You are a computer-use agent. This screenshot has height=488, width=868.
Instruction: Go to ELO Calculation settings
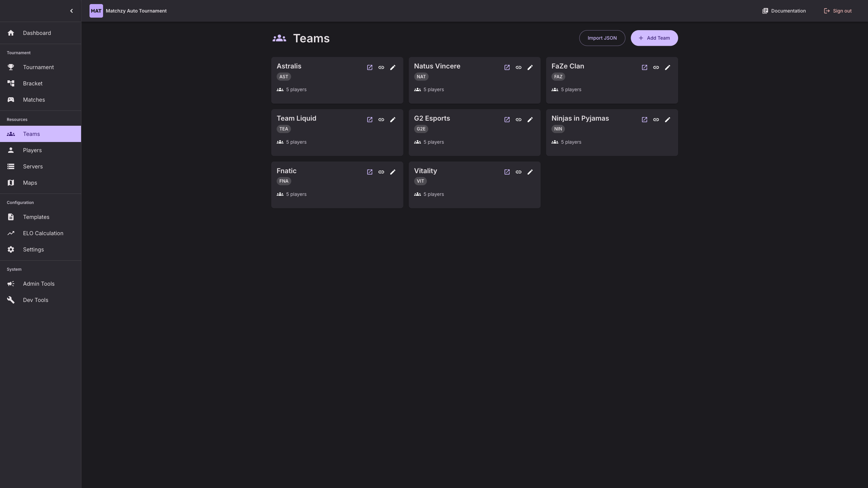tap(43, 233)
